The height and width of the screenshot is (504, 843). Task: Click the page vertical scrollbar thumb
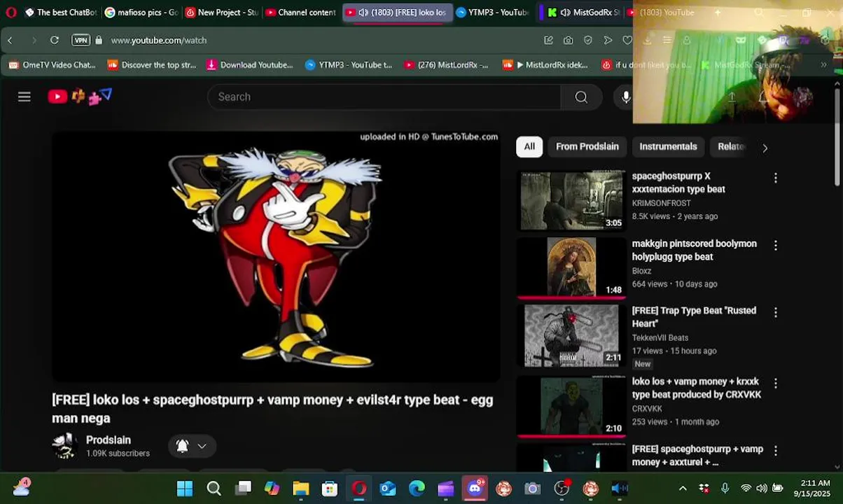pos(837,136)
